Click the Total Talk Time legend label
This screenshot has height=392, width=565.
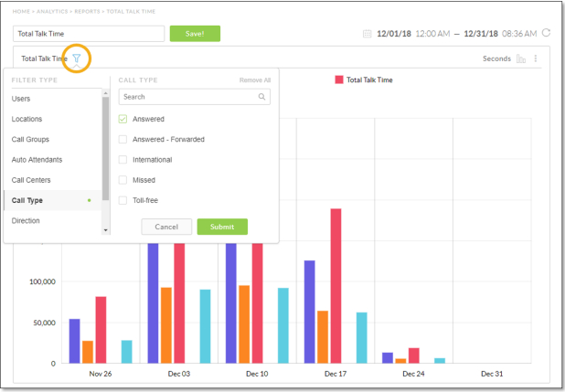click(369, 80)
